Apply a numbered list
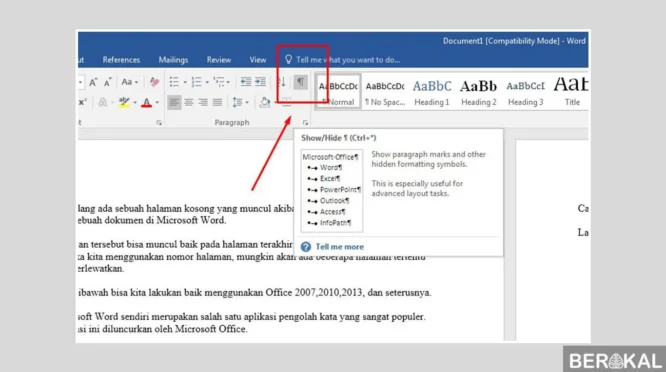 tap(196, 82)
